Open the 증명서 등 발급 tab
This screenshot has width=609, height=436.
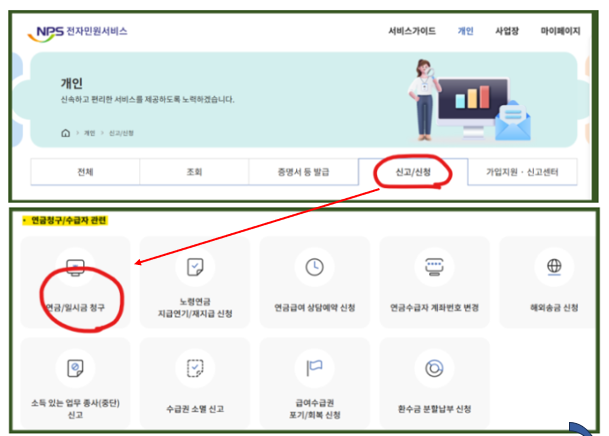coord(303,172)
